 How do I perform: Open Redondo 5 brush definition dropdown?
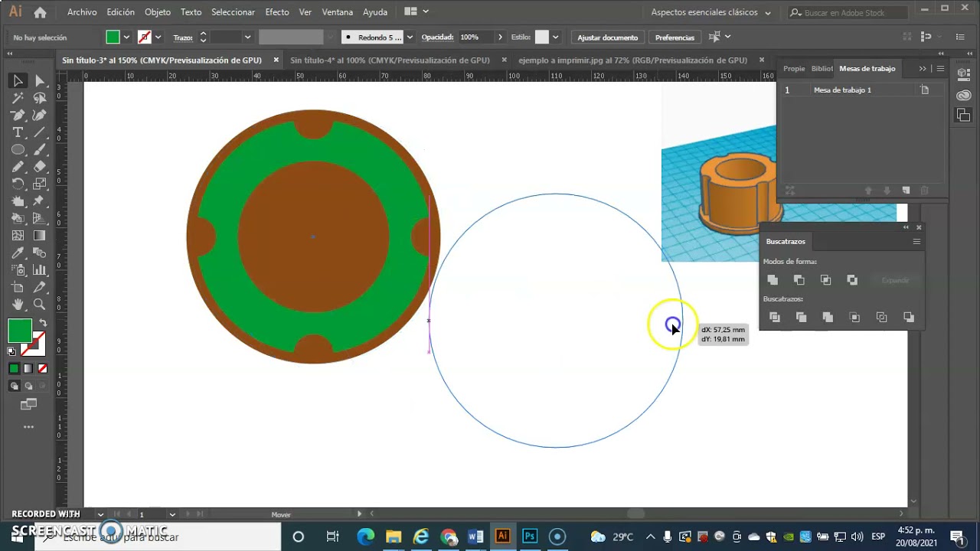[x=410, y=37]
